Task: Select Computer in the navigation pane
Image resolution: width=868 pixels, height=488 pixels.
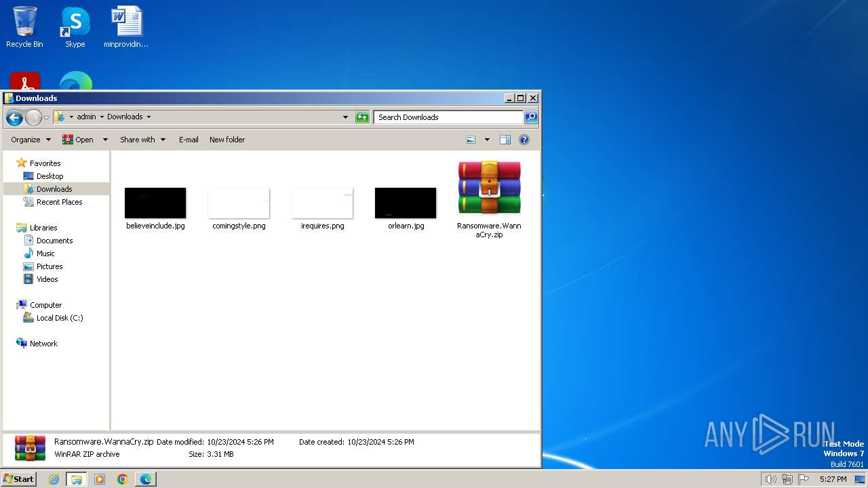Action: (x=45, y=305)
